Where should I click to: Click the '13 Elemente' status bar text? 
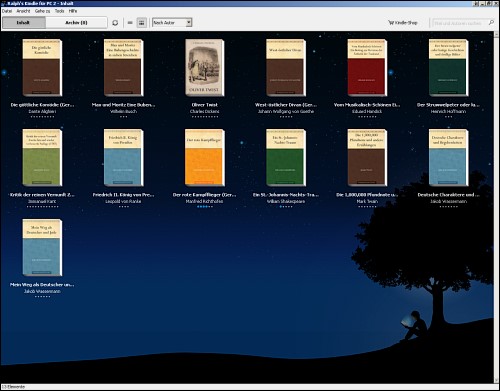pos(13,387)
